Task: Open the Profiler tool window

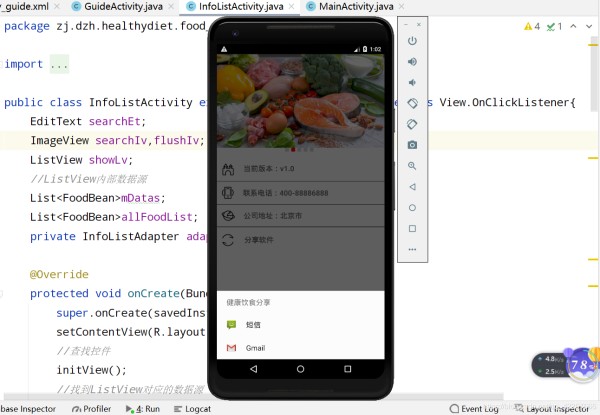Action: point(91,409)
